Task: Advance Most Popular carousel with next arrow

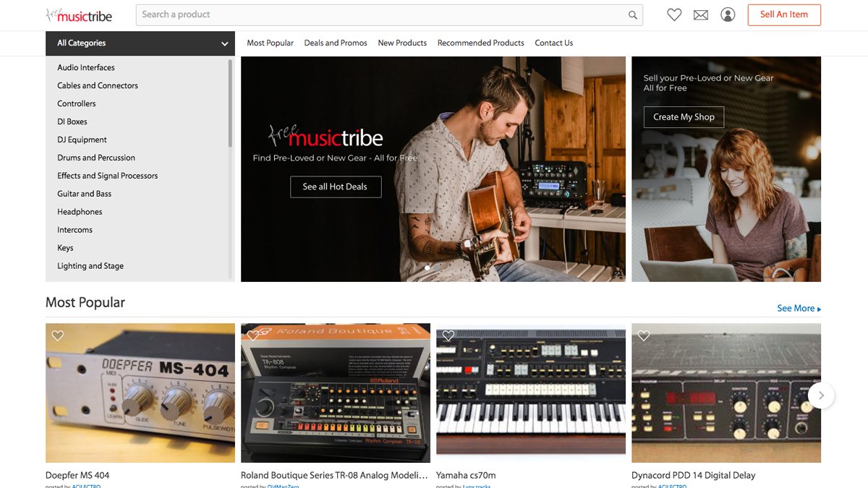Action: [x=821, y=395]
